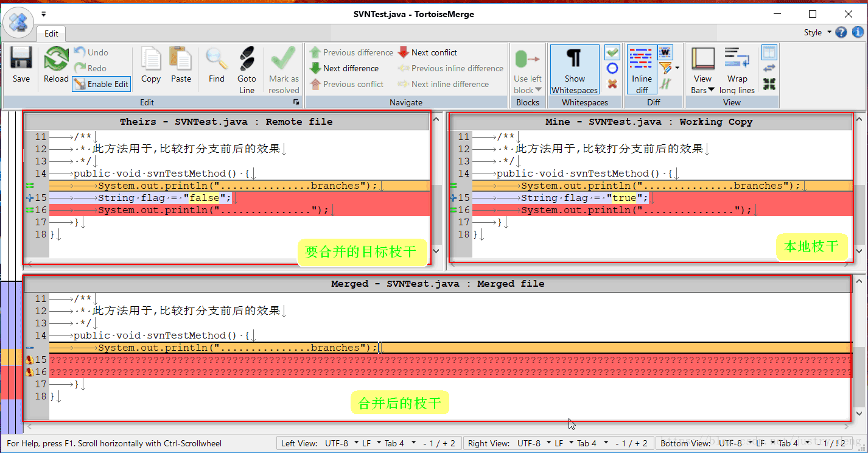
Task: Click down arrow of Merged pane scrollbar
Action: click(859, 414)
